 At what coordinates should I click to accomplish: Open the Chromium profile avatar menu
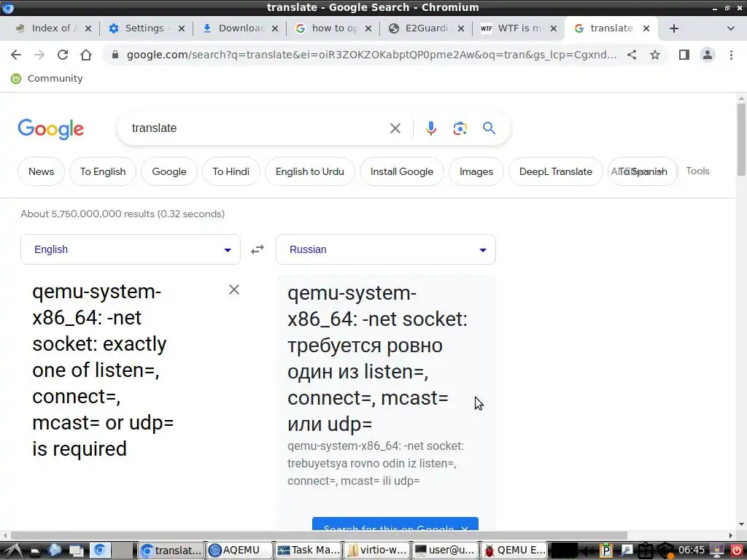pyautogui.click(x=708, y=55)
